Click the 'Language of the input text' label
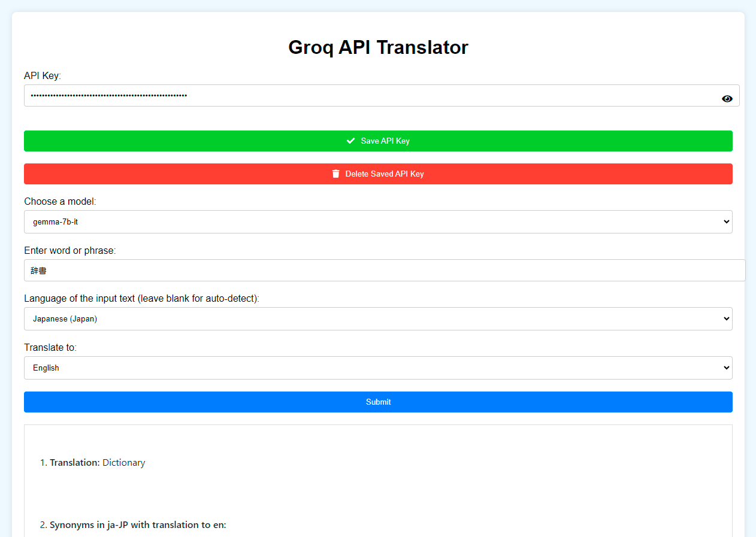Screen dimensions: 756x537 coord(141,298)
